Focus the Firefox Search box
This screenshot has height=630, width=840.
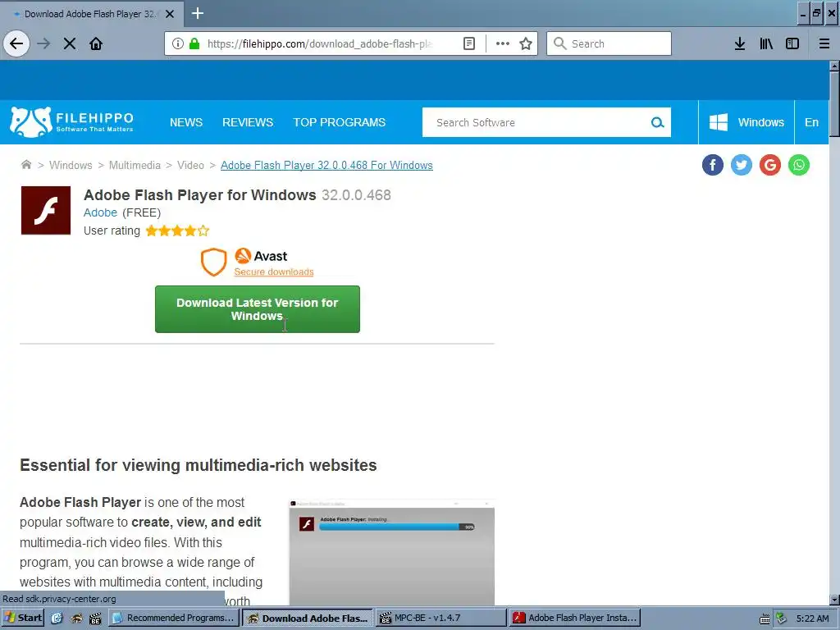[609, 43]
